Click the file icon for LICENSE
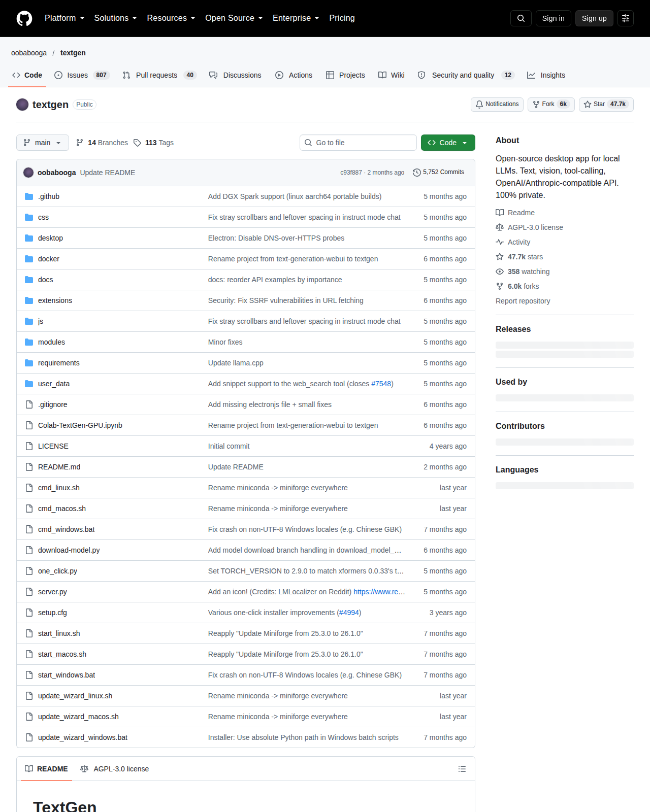Image resolution: width=650 pixels, height=812 pixels. tap(29, 446)
